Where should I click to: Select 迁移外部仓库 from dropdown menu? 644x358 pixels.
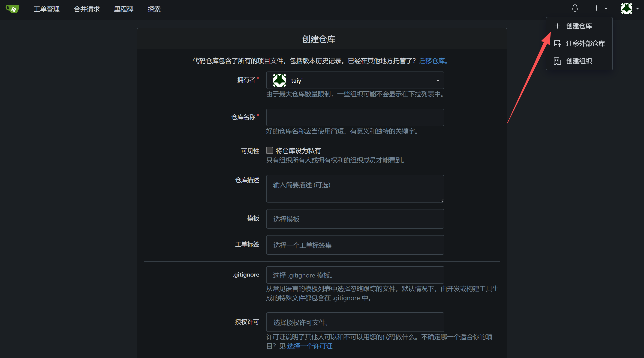585,43
